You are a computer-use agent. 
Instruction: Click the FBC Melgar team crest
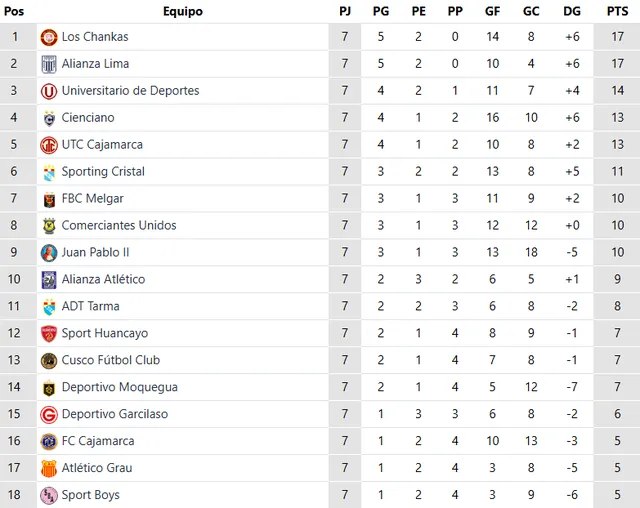tap(48, 199)
